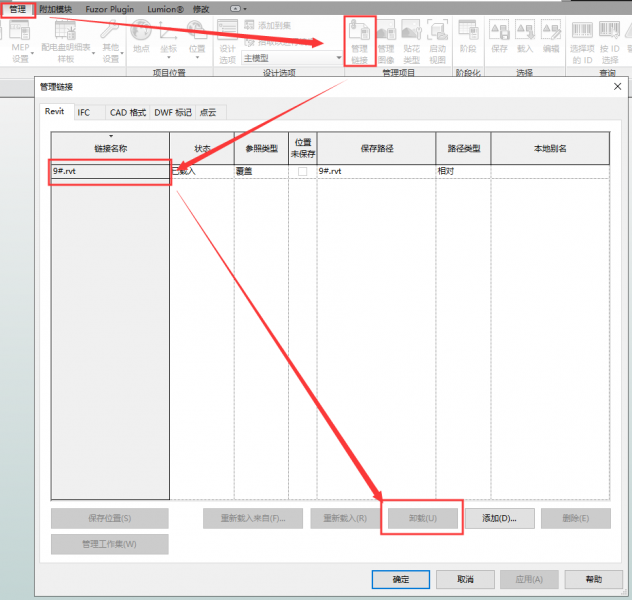
Task: Open 设计选项 tool
Action: point(227,42)
